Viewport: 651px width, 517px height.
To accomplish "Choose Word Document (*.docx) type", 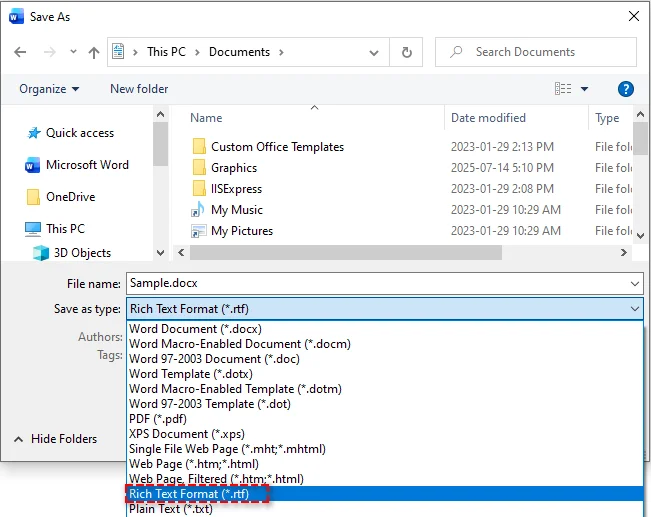I will pyautogui.click(x=384, y=329).
